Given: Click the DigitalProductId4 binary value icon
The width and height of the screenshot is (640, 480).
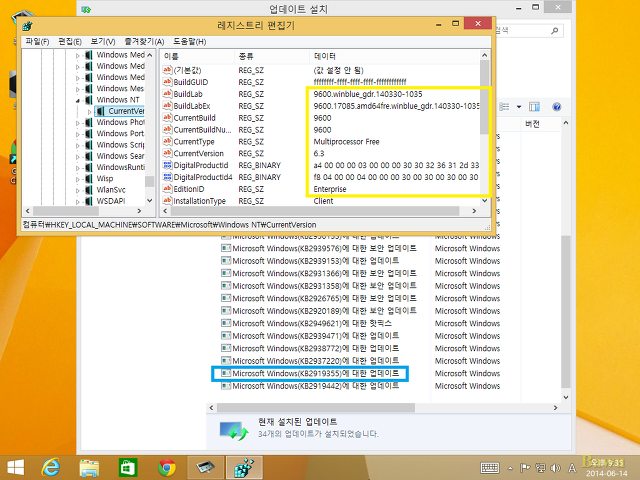Looking at the screenshot, I should [167, 177].
